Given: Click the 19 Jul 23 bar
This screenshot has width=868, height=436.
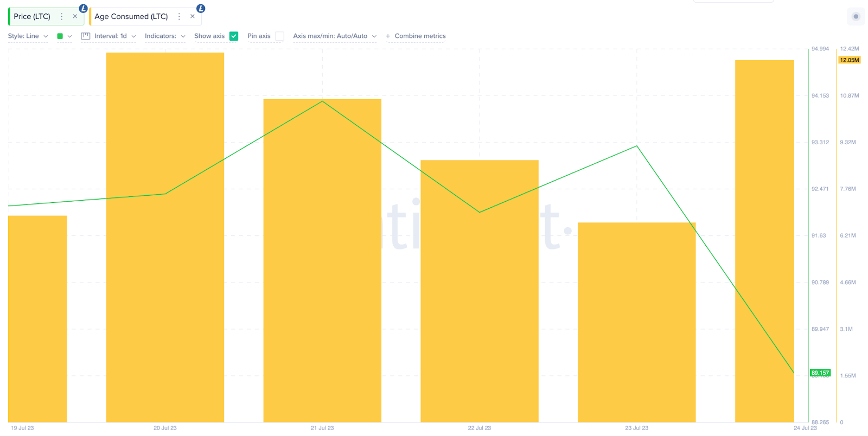Looking at the screenshot, I should coord(37,319).
